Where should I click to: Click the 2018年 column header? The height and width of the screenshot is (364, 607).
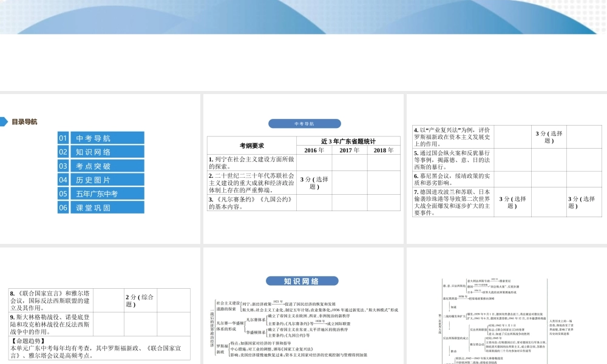[383, 150]
